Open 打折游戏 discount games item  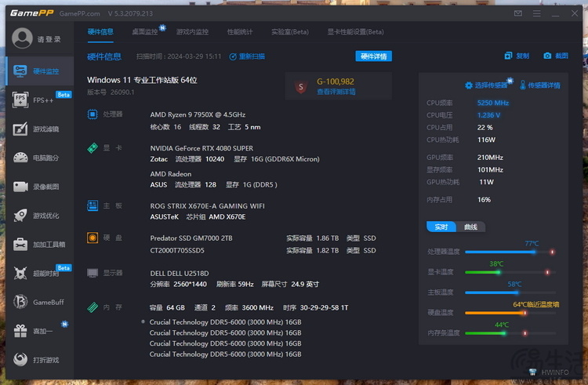[40, 360]
